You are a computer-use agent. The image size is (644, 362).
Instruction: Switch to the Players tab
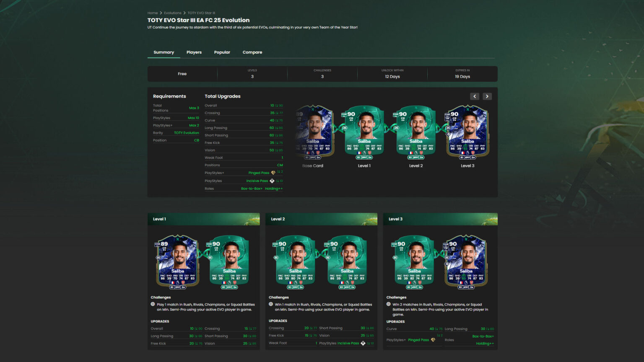(x=194, y=52)
